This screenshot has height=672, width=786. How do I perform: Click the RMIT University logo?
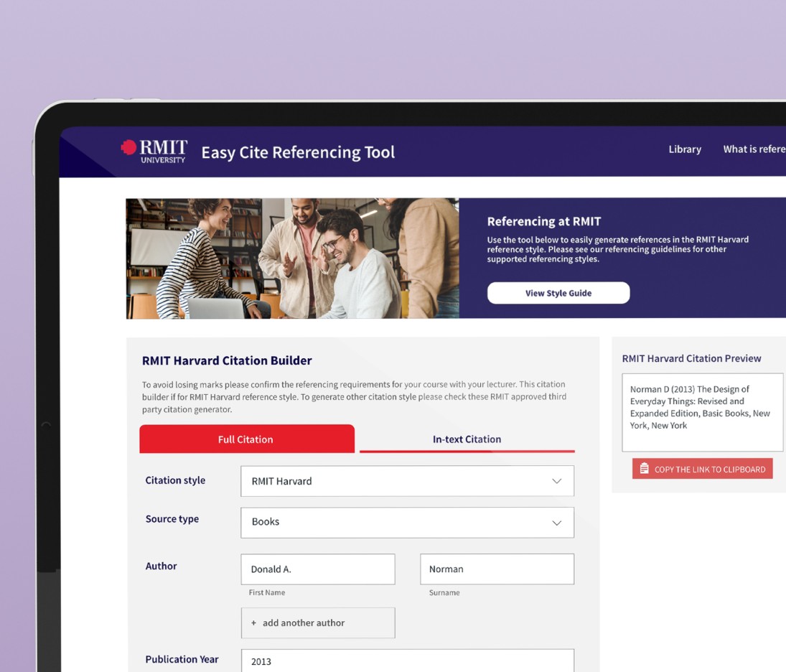154,151
